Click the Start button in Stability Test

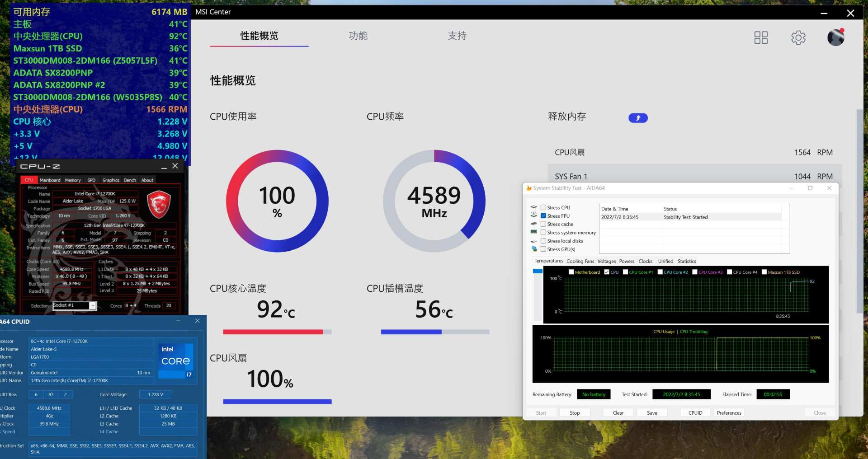coord(541,413)
